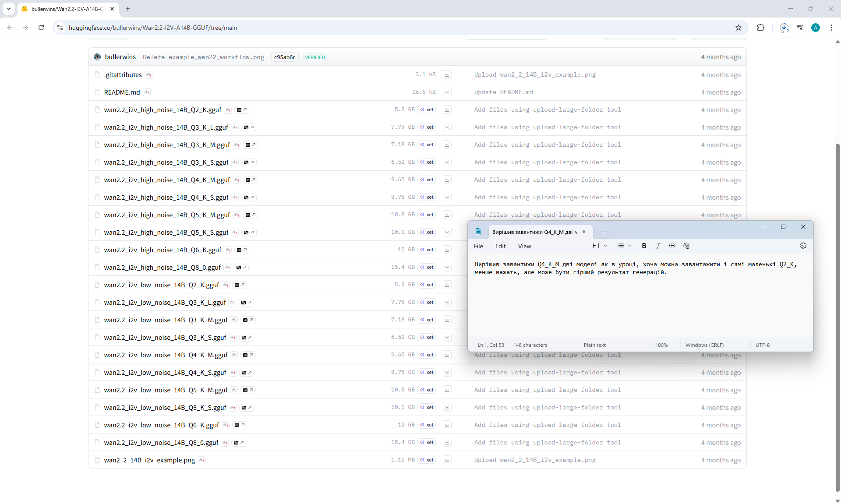This screenshot has height=504, width=841.
Task: Download the Q4_K_M high noise gguf file
Action: (447, 180)
